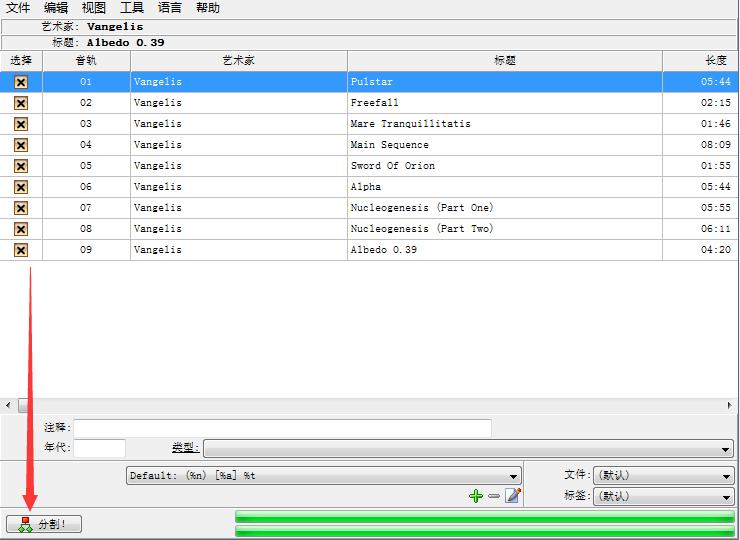Image resolution: width=740 pixels, height=540 pixels.
Task: Deselect track 09 Albedo 0.39 checkbox
Action: point(20,250)
